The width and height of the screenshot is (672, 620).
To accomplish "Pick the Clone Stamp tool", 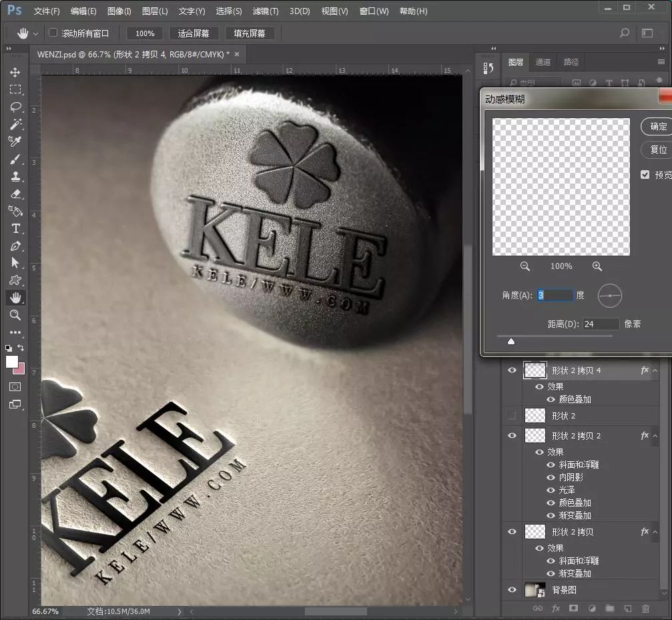I will [x=15, y=176].
